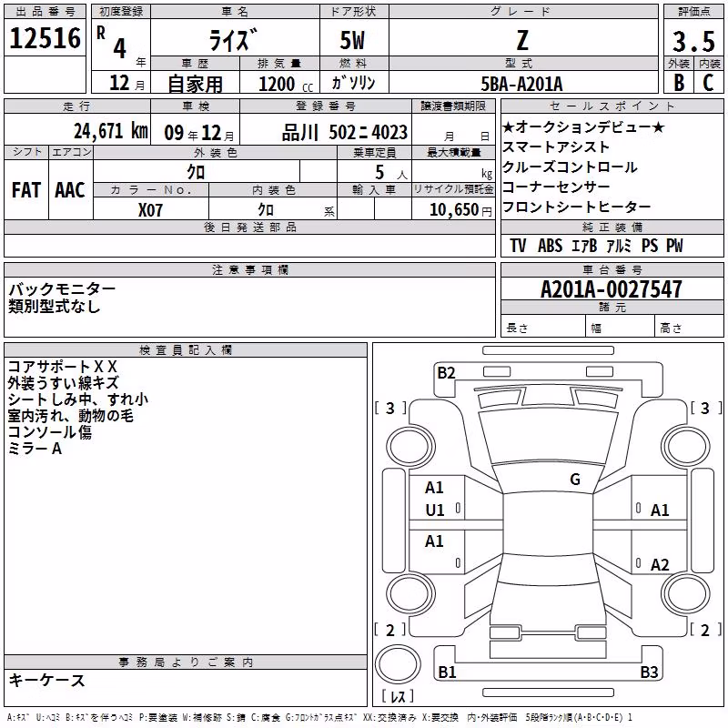Click the exterior grade B
Viewport: 728px width, 728px height.
pos(679,83)
